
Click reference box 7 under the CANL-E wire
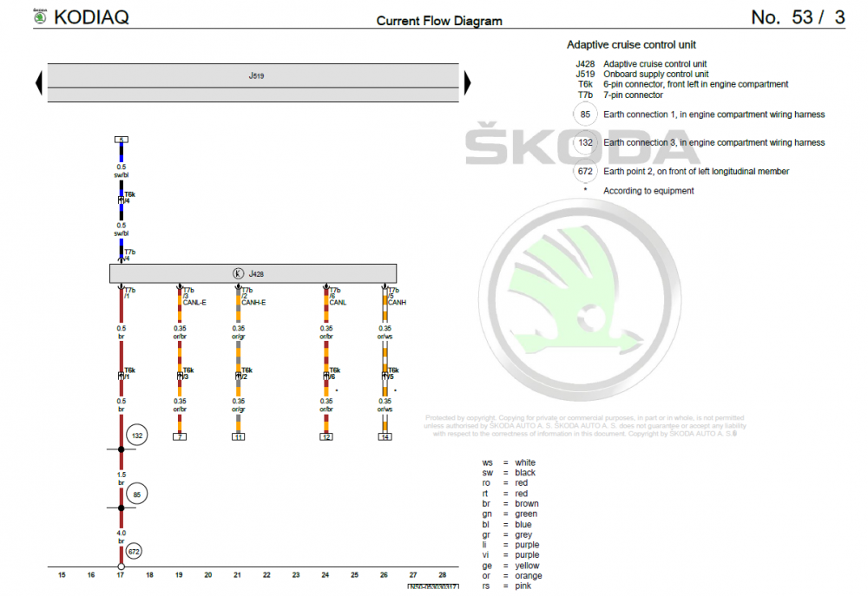[180, 436]
